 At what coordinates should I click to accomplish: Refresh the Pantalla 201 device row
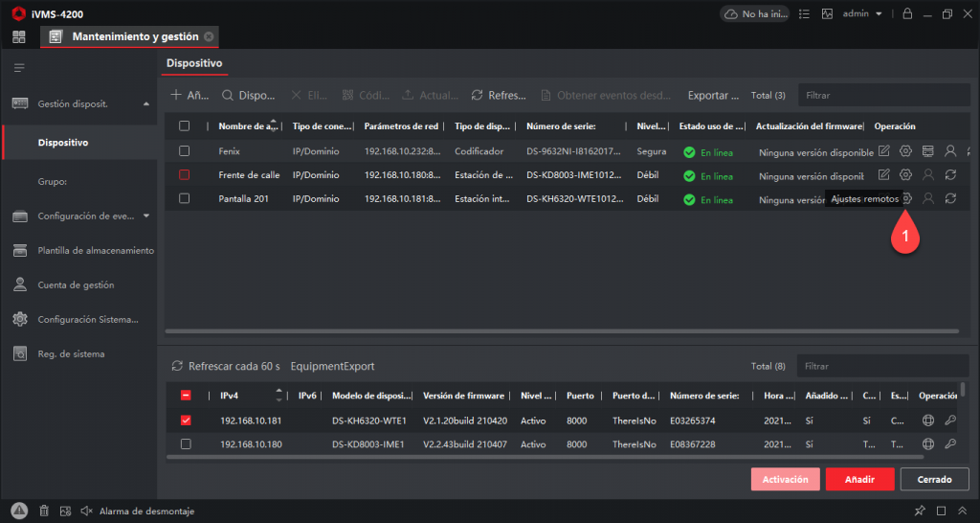pyautogui.click(x=950, y=198)
